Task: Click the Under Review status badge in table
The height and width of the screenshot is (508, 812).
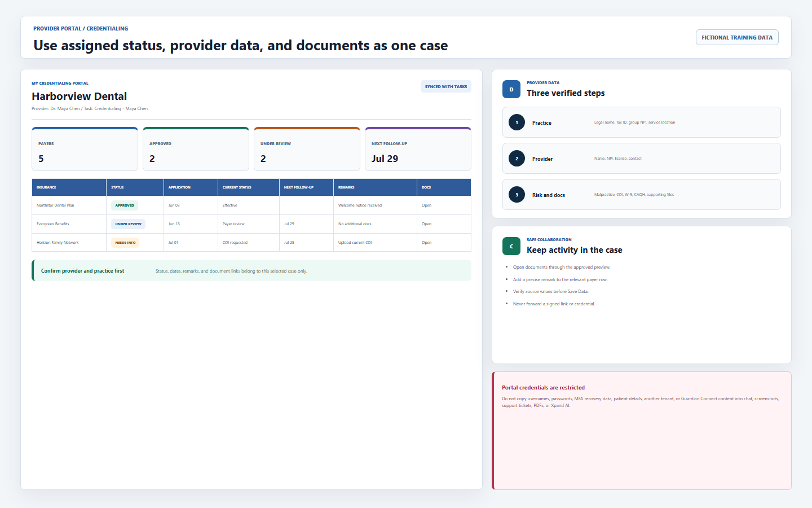Action: point(128,224)
